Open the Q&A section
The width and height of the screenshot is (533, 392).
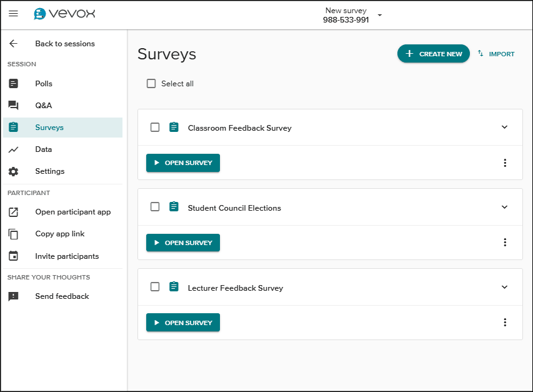pyautogui.click(x=43, y=106)
